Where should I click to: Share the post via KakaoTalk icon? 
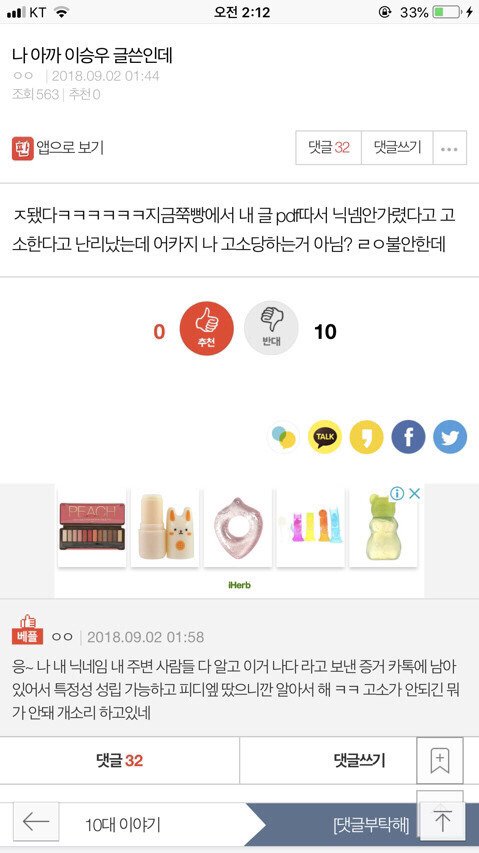coord(325,437)
